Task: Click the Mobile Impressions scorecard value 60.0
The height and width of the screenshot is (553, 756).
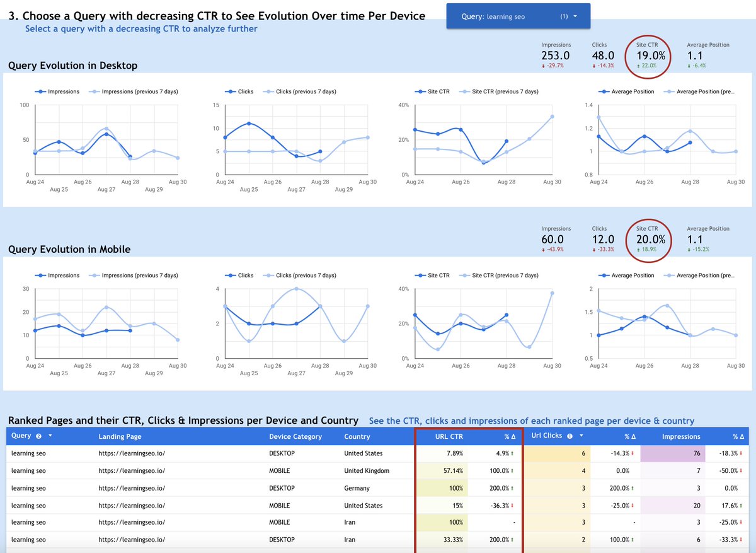Action: click(x=557, y=239)
